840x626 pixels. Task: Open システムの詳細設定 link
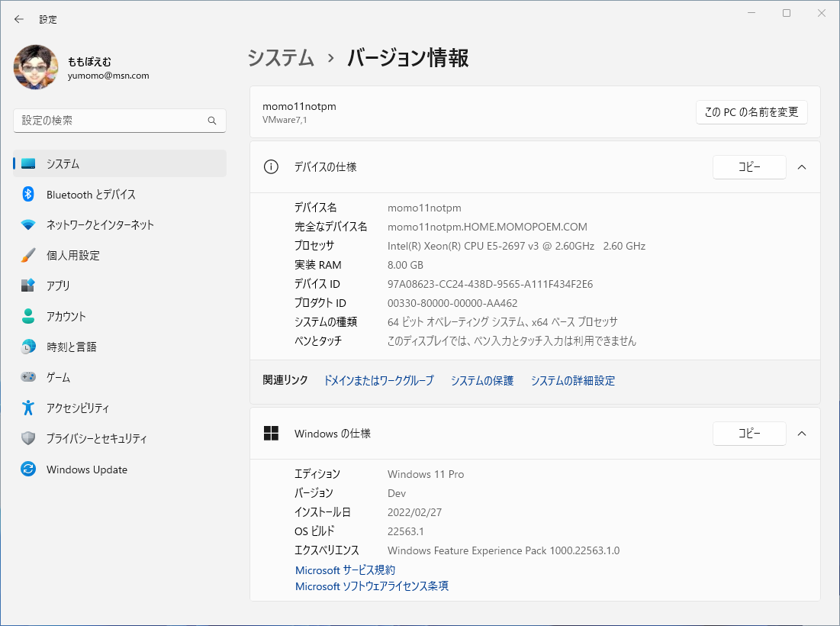coord(573,380)
